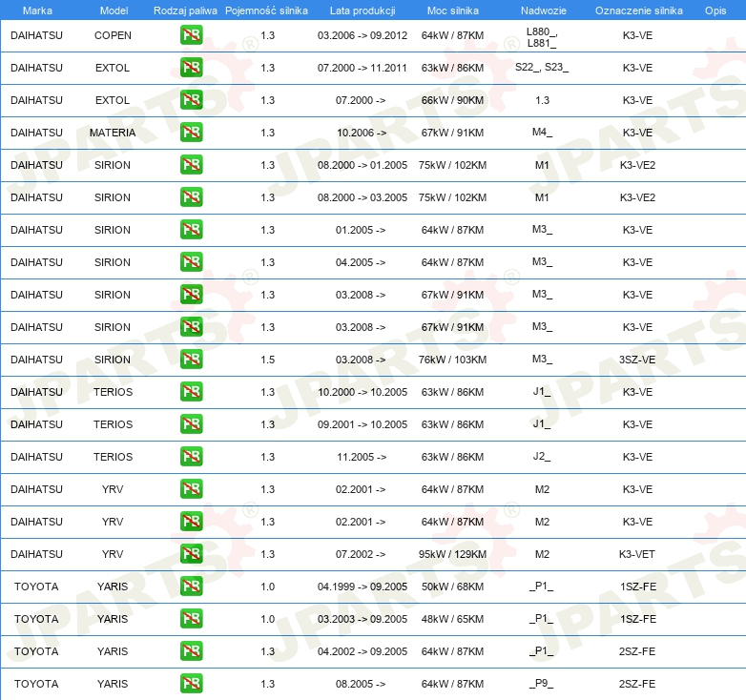This screenshot has height=700, width=746.
Task: Click fuel icon for TERIOS 11.2005 row
Action: coord(191,456)
